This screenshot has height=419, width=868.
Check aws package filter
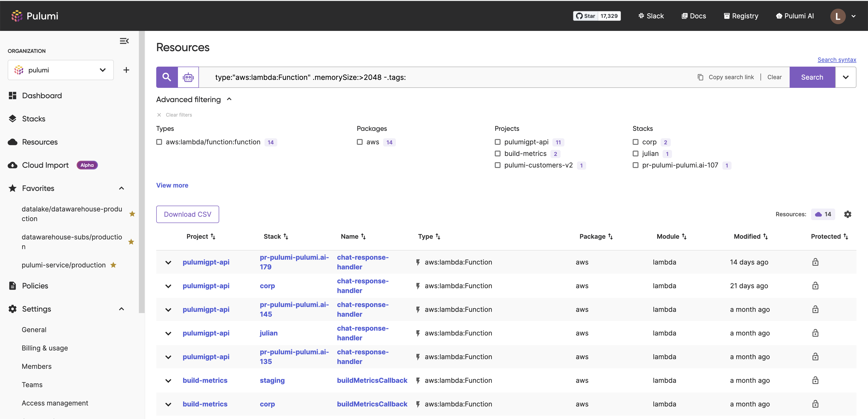[x=359, y=142]
